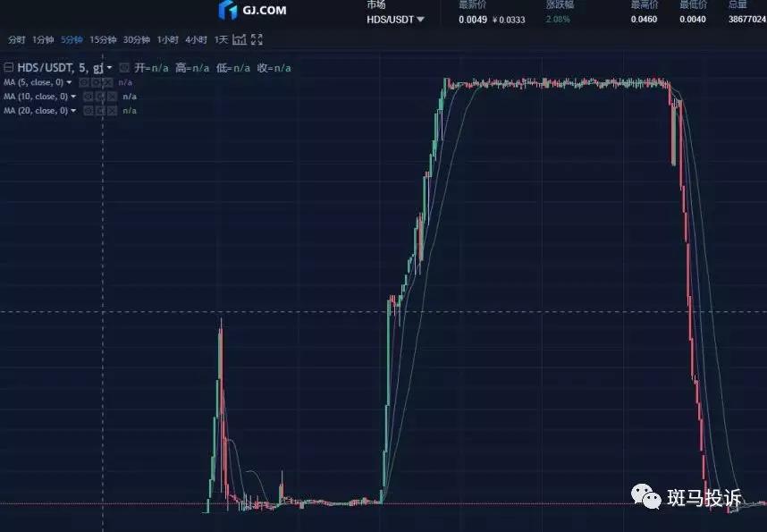This screenshot has height=532, width=767.
Task: Expand the HDS/USDT, 5, gj legend dropdown
Action: click(x=109, y=68)
